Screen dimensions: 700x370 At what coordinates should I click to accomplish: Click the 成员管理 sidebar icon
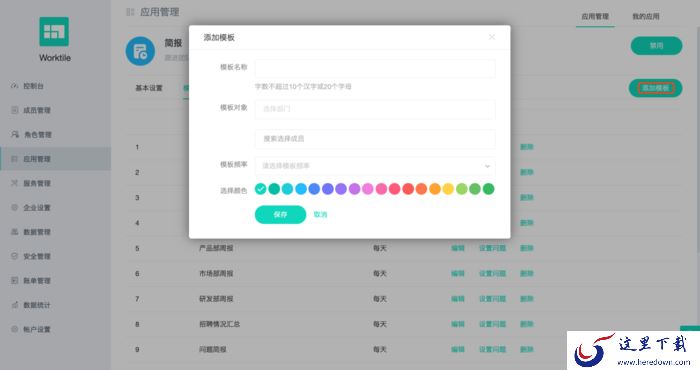[14, 110]
